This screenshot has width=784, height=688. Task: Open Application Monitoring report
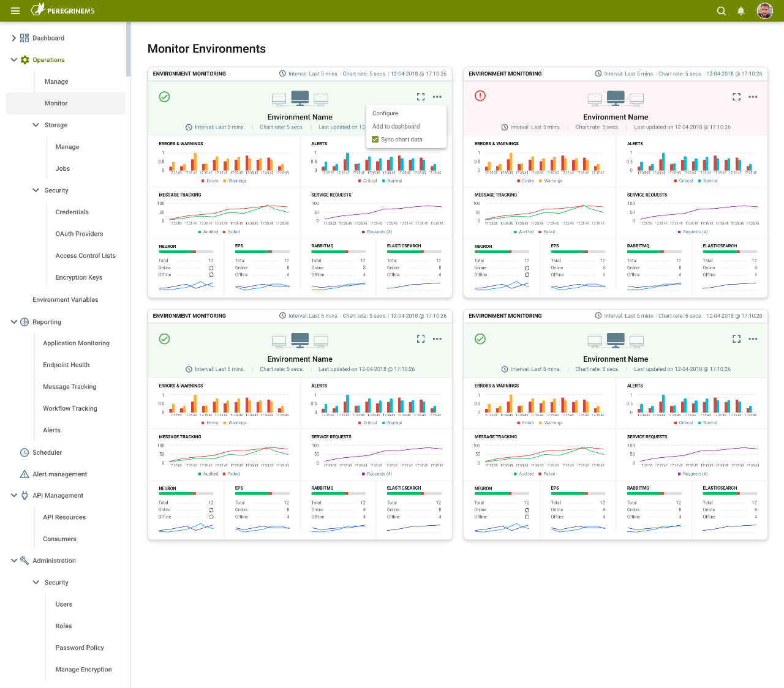point(76,343)
